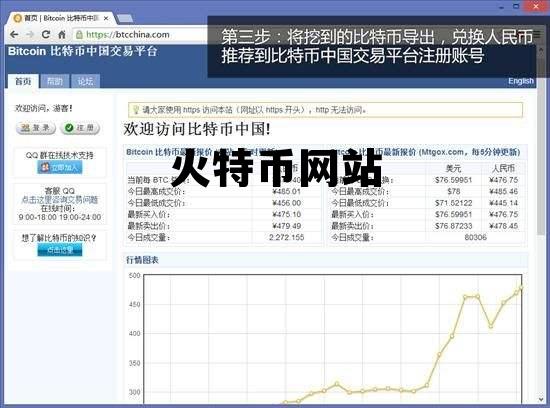Screen dimensions: 550x408
Task: Click the page vertical scrollbar thumb
Action: [x=541, y=156]
